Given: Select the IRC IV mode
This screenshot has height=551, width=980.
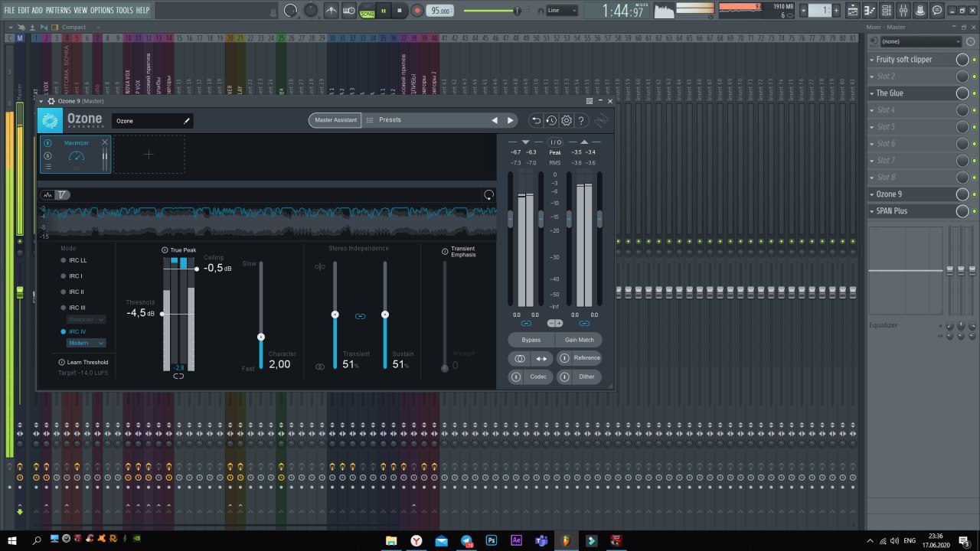Looking at the screenshot, I should (x=73, y=331).
